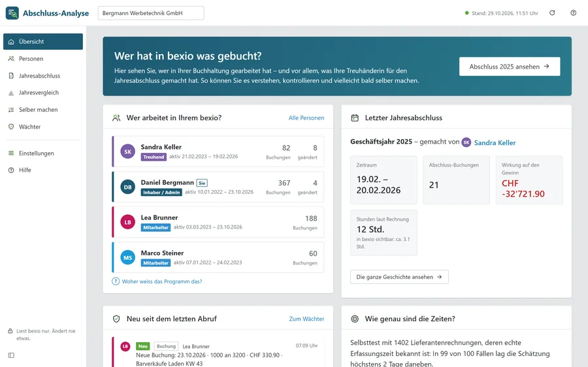Click Marco Steiner's '60 Buchungen' count
Screen dimensions: 588x367
click(305, 257)
